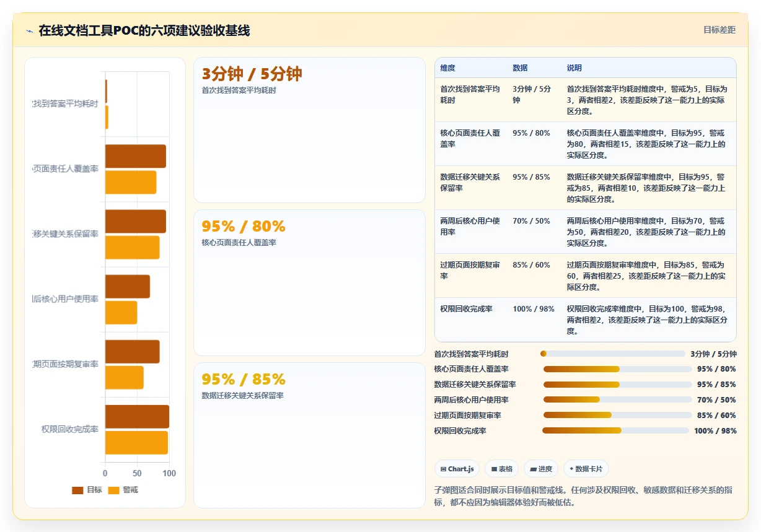Select table row 核心页面责任人覆盖率

pos(586,144)
